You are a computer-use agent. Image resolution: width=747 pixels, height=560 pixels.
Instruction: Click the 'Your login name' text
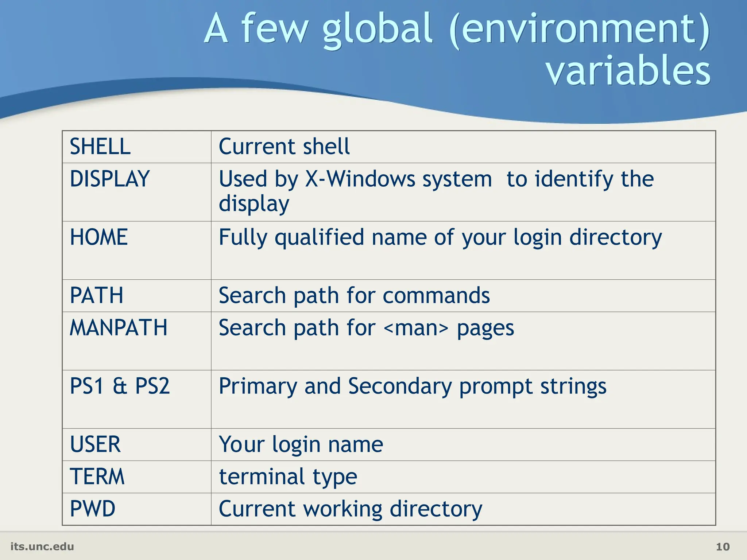point(301,444)
